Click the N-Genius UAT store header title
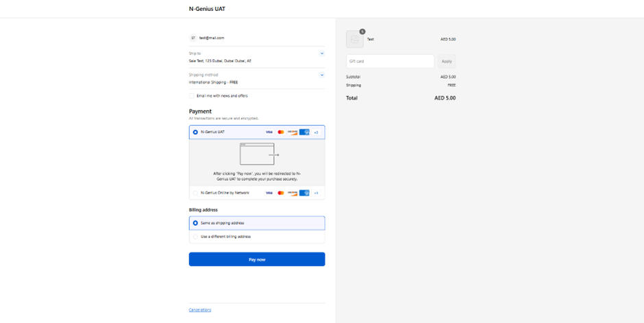This screenshot has width=644, height=323. pyautogui.click(x=207, y=9)
